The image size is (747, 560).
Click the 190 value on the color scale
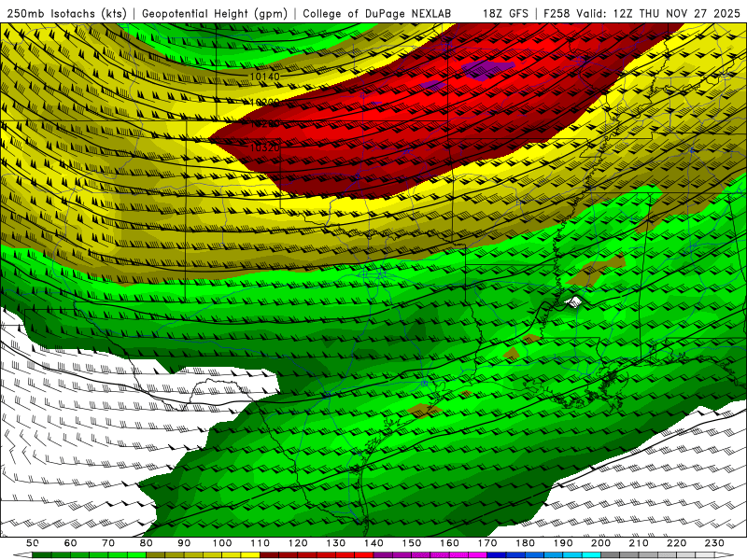click(563, 543)
